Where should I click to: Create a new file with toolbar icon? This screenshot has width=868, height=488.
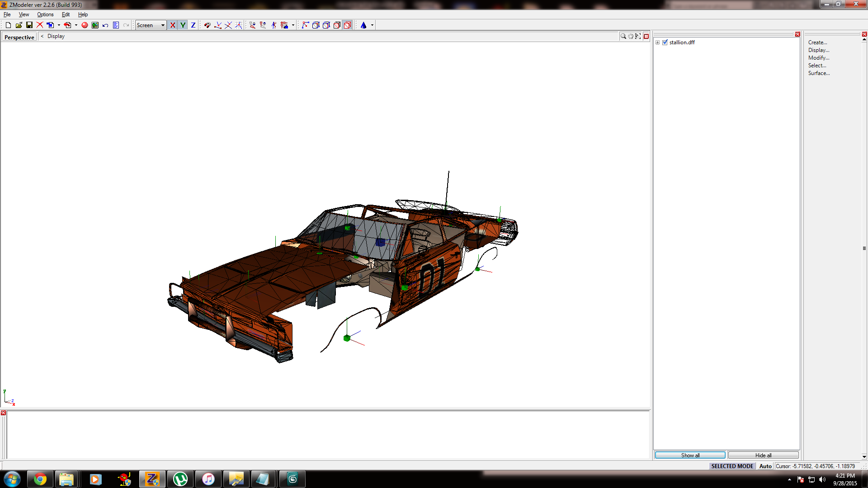point(8,25)
